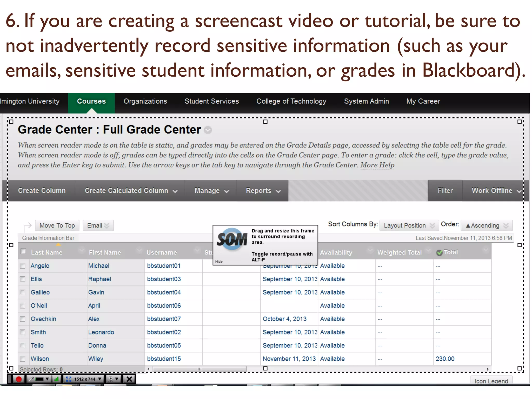Switch to the Organizations tab
The width and height of the screenshot is (532, 399).
[x=145, y=101]
